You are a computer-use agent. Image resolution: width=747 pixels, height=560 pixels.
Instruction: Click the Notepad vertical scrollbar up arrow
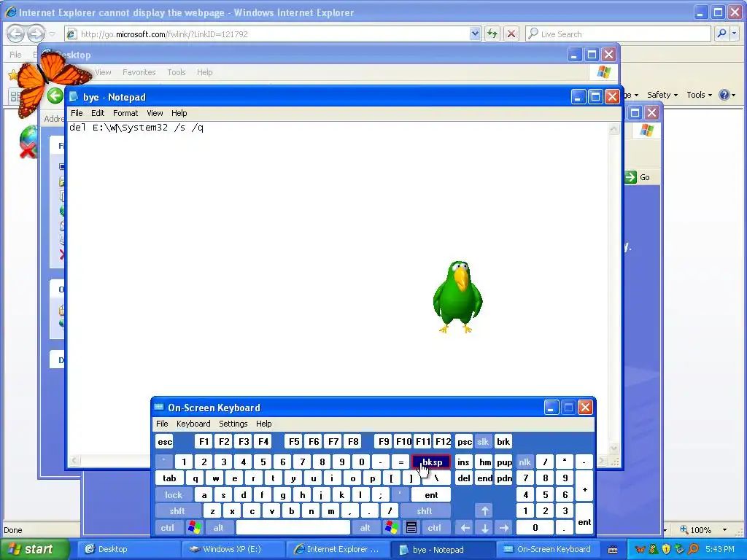(x=614, y=129)
